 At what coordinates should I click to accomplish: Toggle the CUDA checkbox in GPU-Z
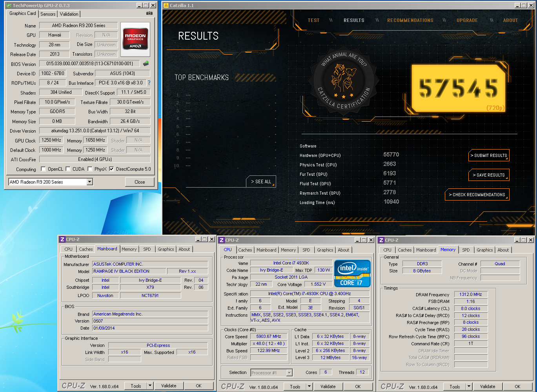[68, 169]
